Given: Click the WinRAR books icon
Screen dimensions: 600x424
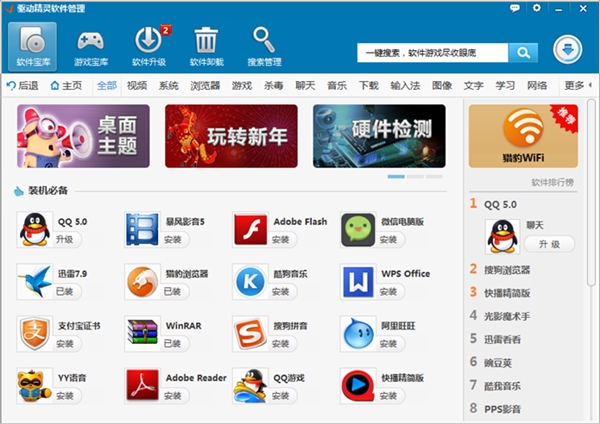Looking at the screenshot, I should coord(142,333).
